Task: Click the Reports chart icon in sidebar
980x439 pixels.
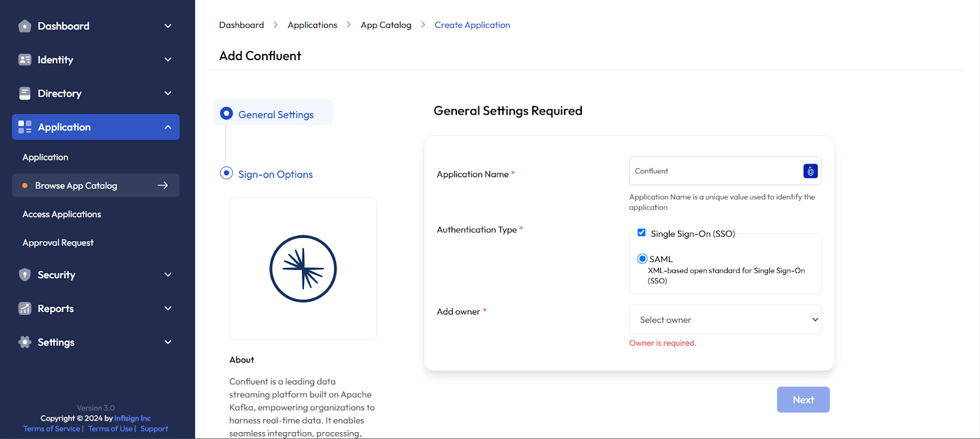Action: [24, 308]
